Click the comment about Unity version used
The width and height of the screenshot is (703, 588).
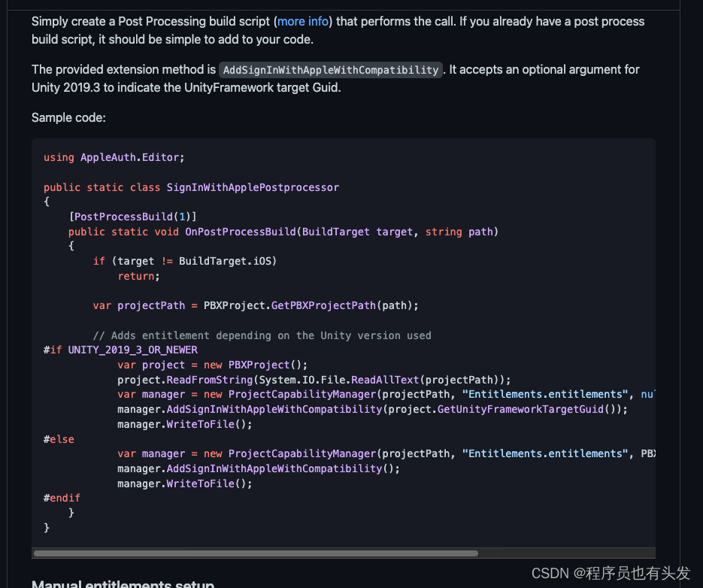click(262, 335)
